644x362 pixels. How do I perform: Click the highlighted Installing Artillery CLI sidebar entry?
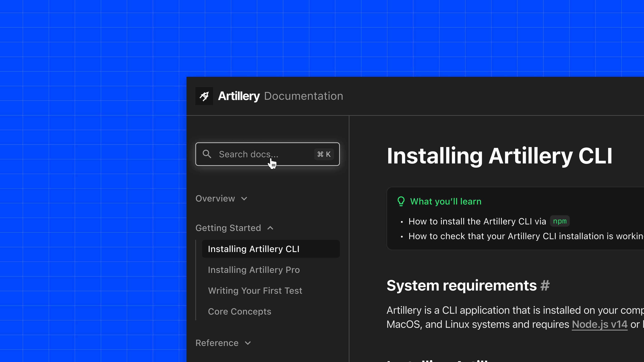254,249
